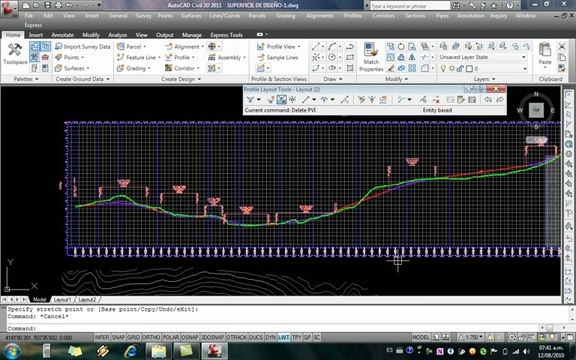Toggle SNAP mode in status bar
The height and width of the screenshot is (360, 576).
(x=118, y=337)
